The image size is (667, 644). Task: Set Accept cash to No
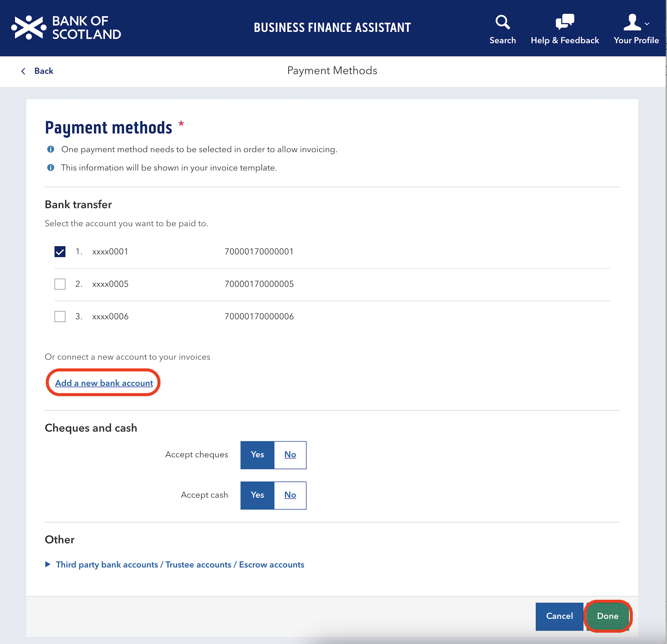290,496
